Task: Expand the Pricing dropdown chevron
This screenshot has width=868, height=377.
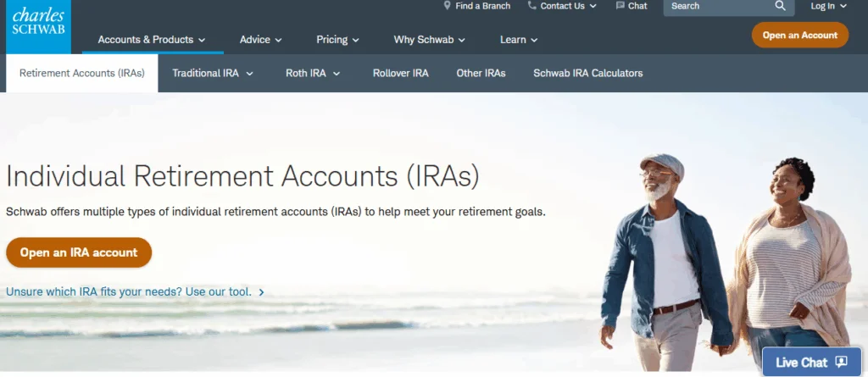Action: coord(356,40)
